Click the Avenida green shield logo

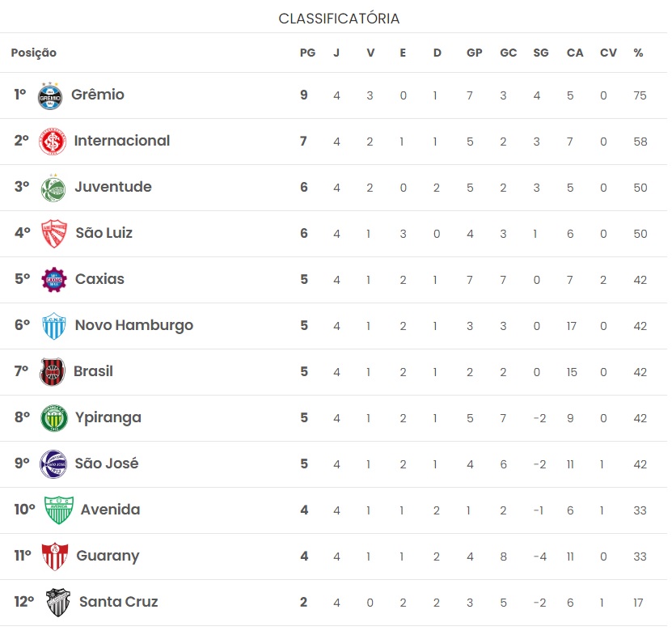pos(59,510)
